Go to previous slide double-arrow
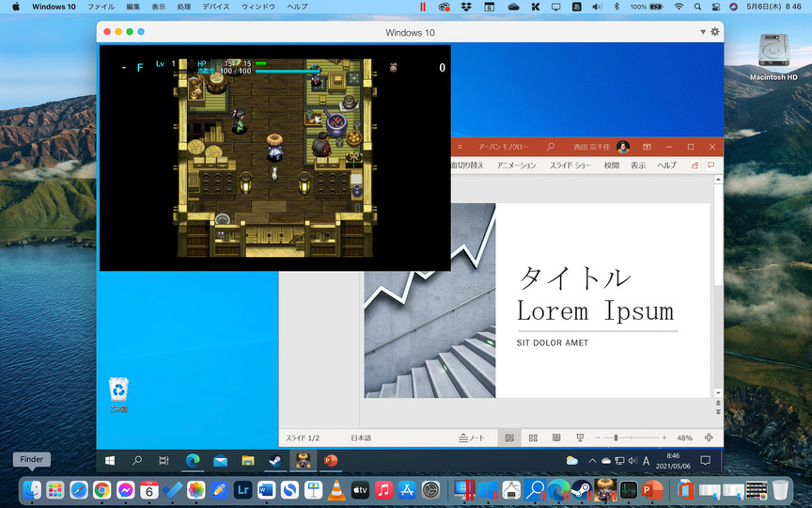Screen dimensions: 812x508 point(718,403)
